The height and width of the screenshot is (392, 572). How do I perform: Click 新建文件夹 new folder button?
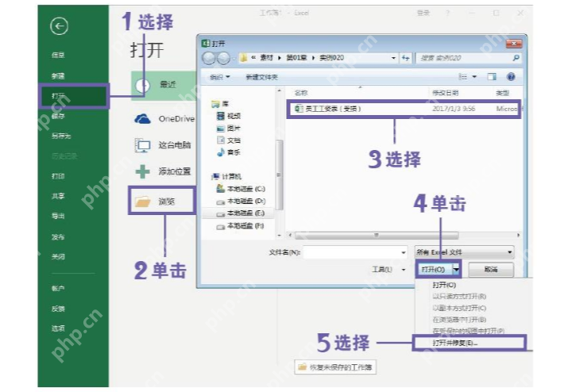(x=261, y=77)
